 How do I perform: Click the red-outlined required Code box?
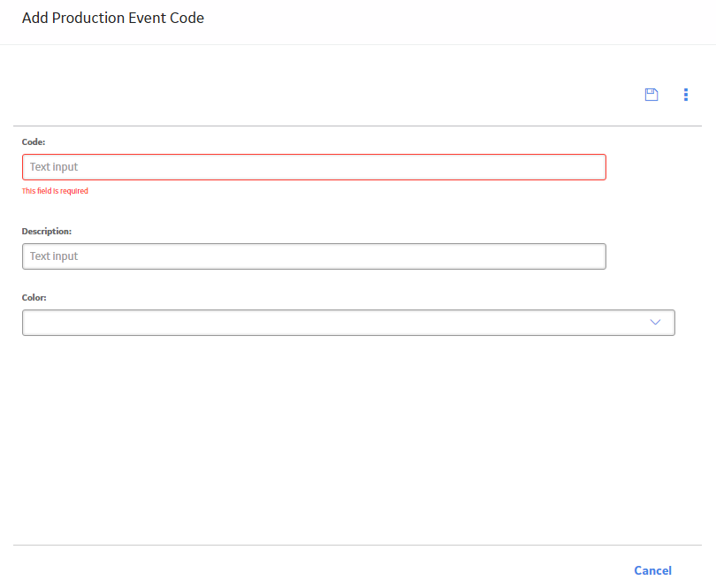click(x=314, y=167)
